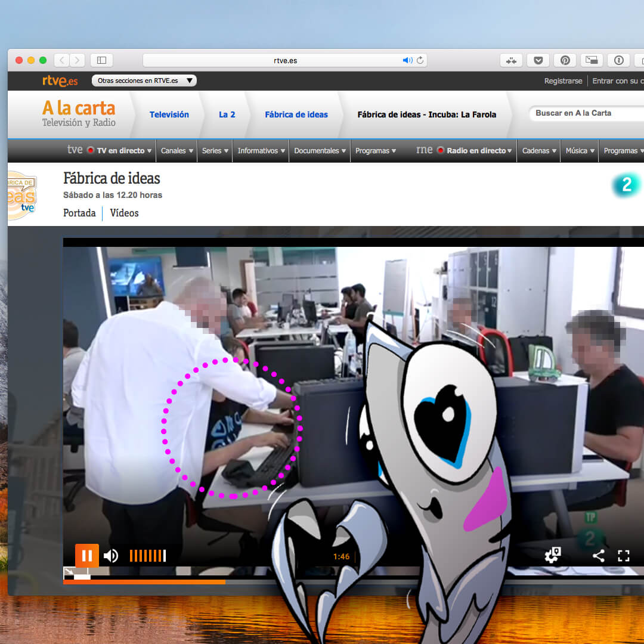
Task: Go back with Safari's back arrow
Action: click(62, 60)
